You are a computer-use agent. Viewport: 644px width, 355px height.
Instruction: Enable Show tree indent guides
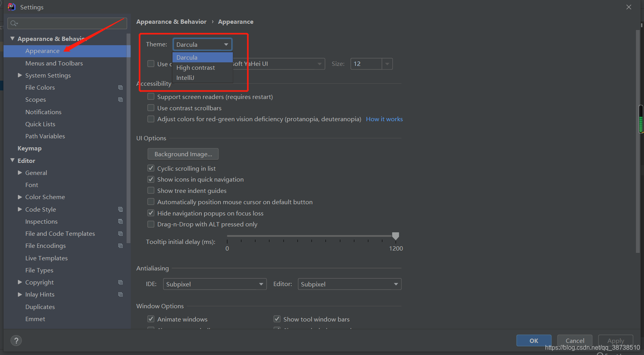151,190
